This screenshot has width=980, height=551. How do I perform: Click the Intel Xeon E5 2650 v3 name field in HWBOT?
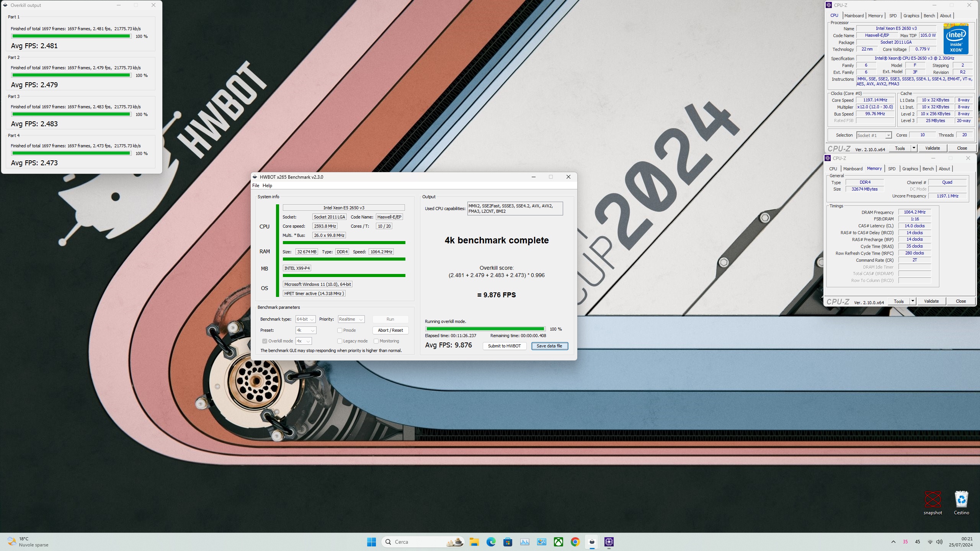coord(344,208)
